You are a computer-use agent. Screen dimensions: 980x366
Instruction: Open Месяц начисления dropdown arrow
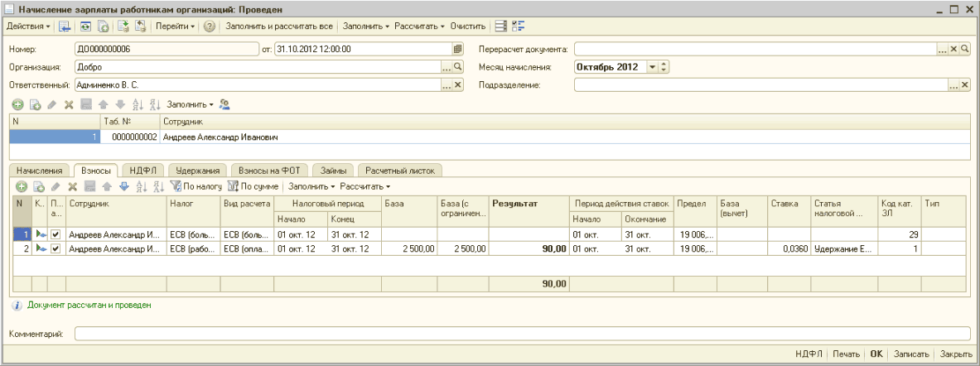pos(653,67)
